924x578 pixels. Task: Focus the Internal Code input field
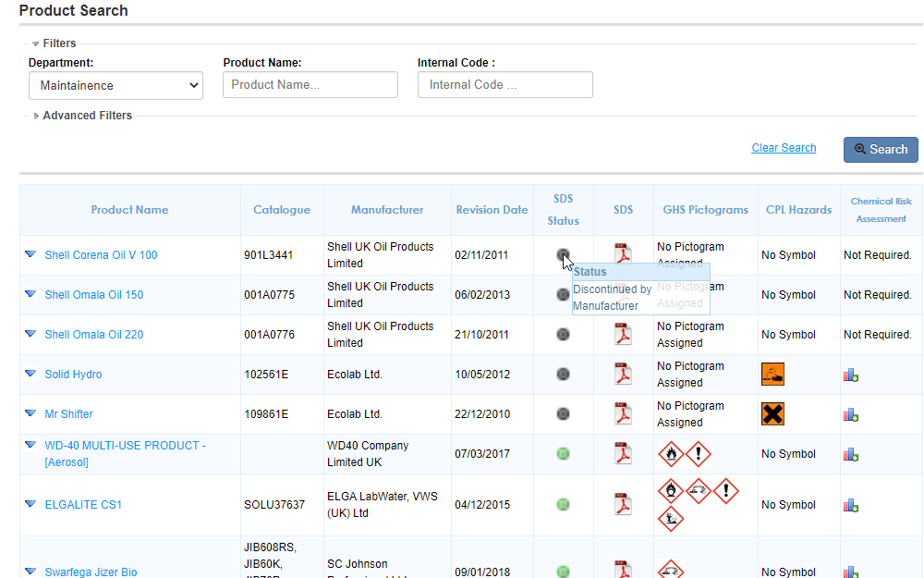505,85
